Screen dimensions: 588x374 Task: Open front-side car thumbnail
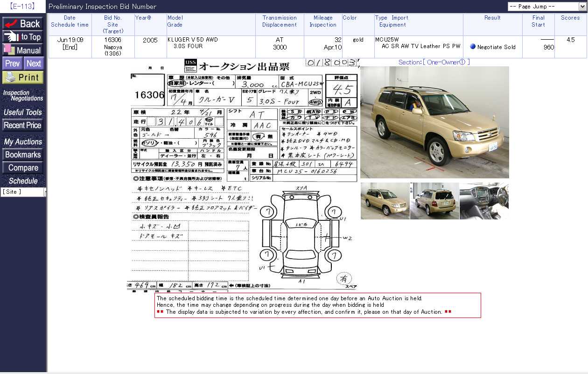click(385, 201)
